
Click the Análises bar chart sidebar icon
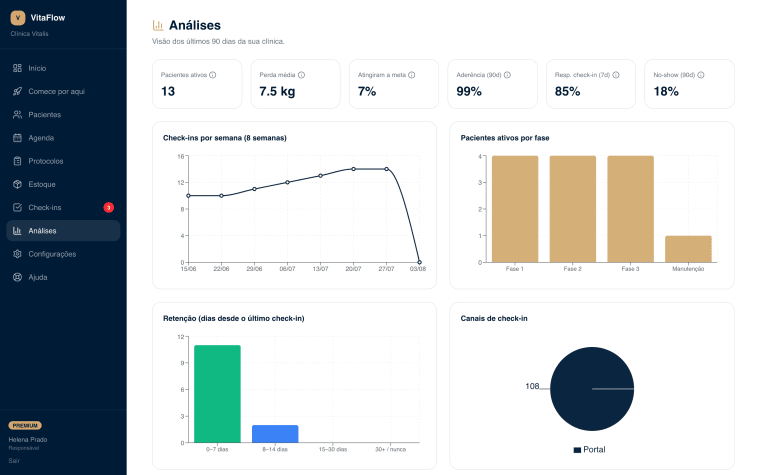point(17,231)
